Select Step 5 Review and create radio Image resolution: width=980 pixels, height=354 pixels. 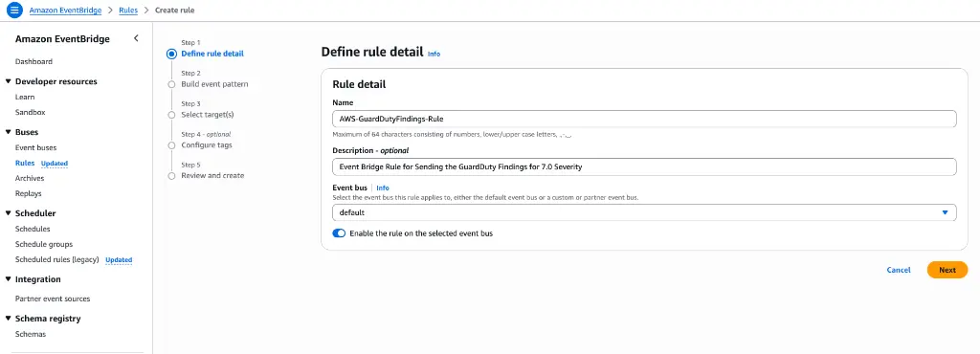171,175
